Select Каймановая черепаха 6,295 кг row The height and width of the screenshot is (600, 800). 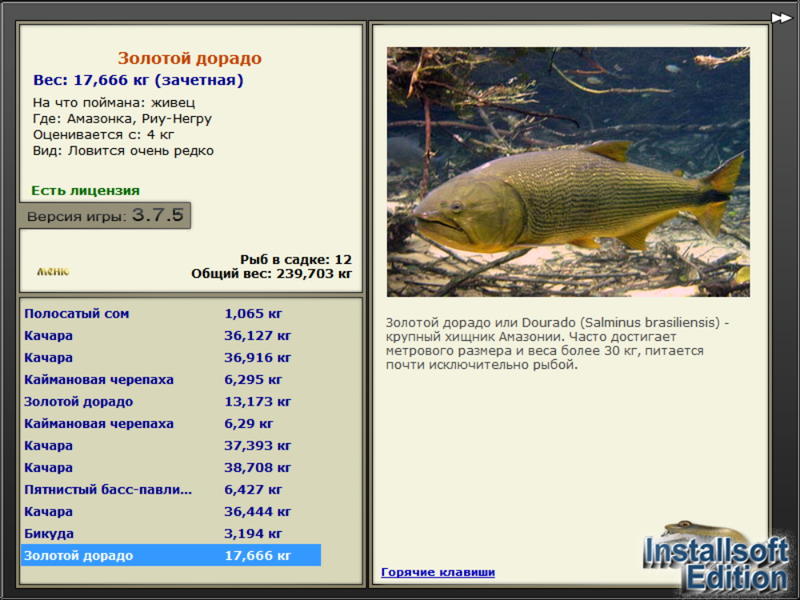click(171, 380)
